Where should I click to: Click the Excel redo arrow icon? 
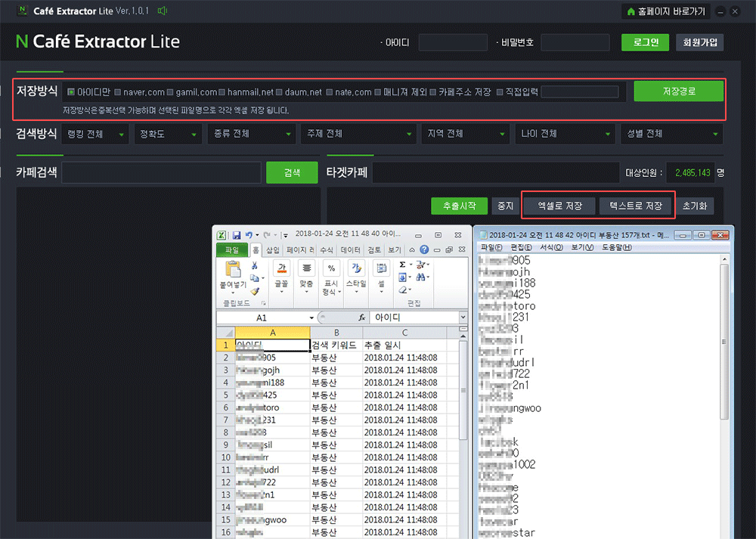tap(267, 235)
